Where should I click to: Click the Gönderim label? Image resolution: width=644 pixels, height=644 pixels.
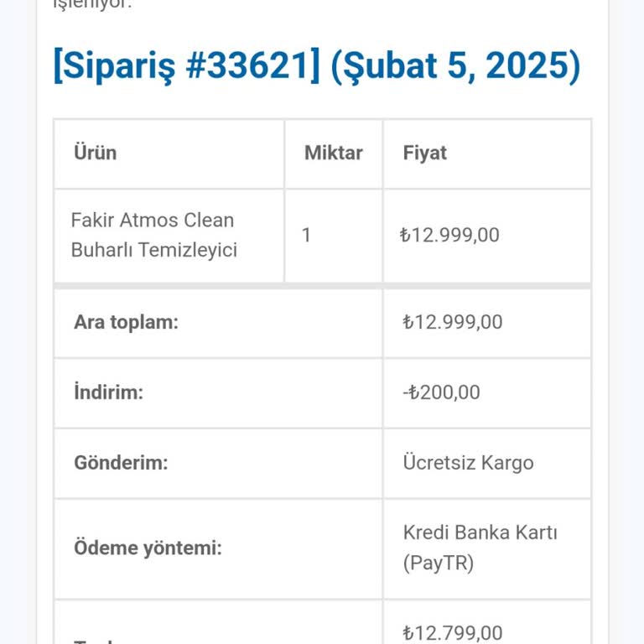click(121, 462)
